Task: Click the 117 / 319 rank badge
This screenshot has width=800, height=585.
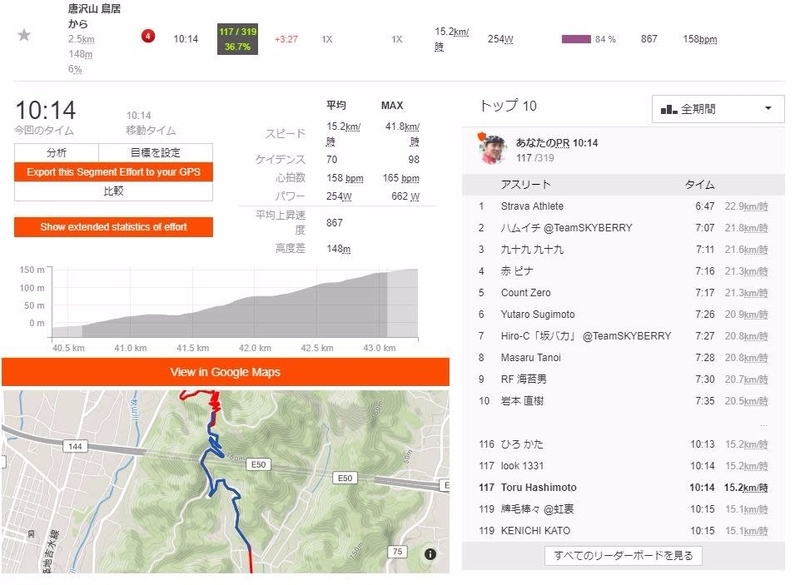Action: 237,39
